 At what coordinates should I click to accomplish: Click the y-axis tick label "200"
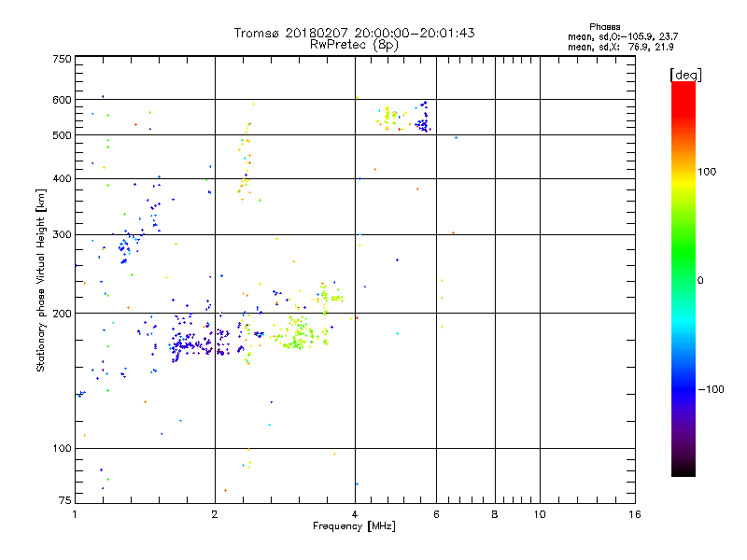click(62, 314)
